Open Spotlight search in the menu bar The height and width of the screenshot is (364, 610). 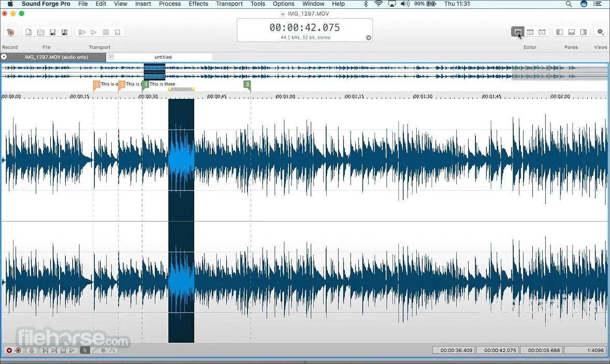click(x=569, y=4)
